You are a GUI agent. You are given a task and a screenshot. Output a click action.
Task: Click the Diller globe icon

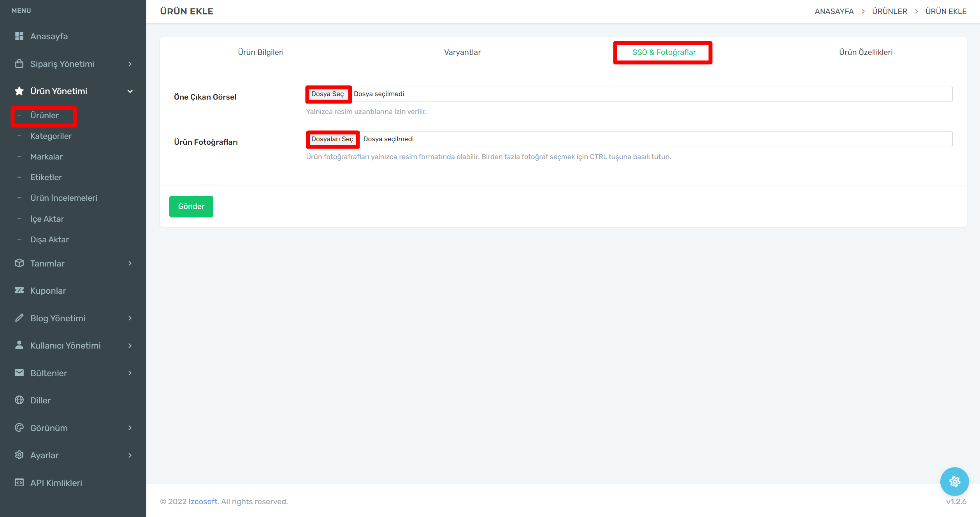[x=19, y=400]
